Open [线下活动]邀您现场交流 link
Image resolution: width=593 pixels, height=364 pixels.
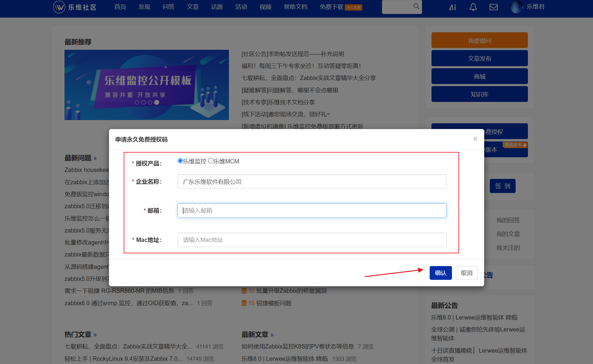[x=286, y=114]
